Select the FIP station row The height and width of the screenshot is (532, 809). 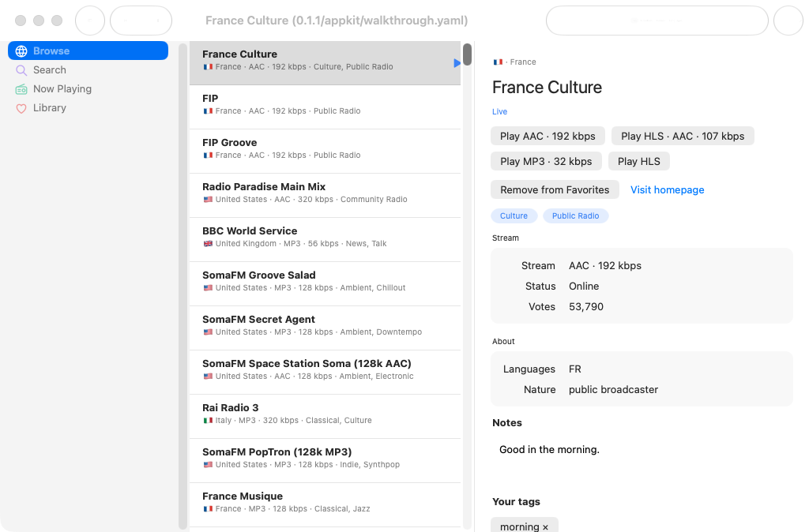pyautogui.click(x=325, y=107)
